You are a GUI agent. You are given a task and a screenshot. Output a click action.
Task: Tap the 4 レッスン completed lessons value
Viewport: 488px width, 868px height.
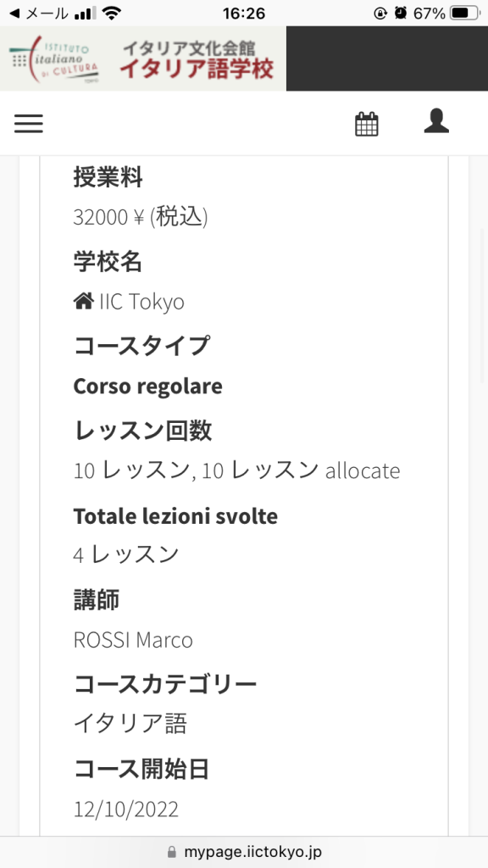pyautogui.click(x=126, y=554)
